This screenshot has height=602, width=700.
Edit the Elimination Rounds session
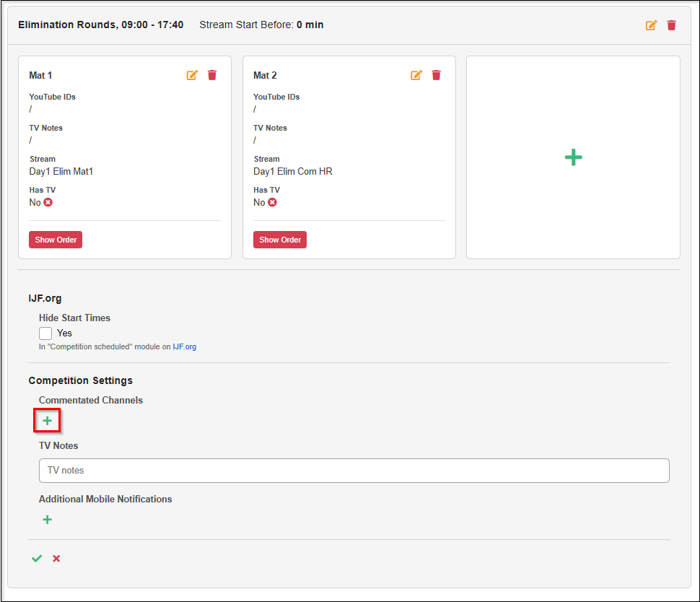[x=651, y=25]
